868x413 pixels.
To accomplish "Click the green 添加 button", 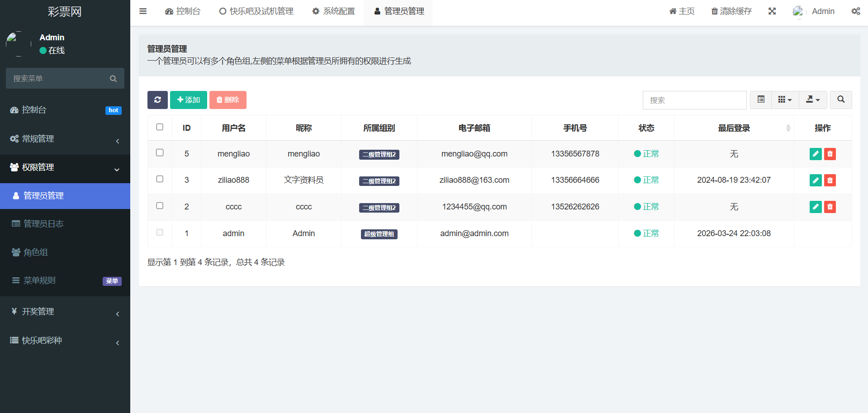I will 188,100.
